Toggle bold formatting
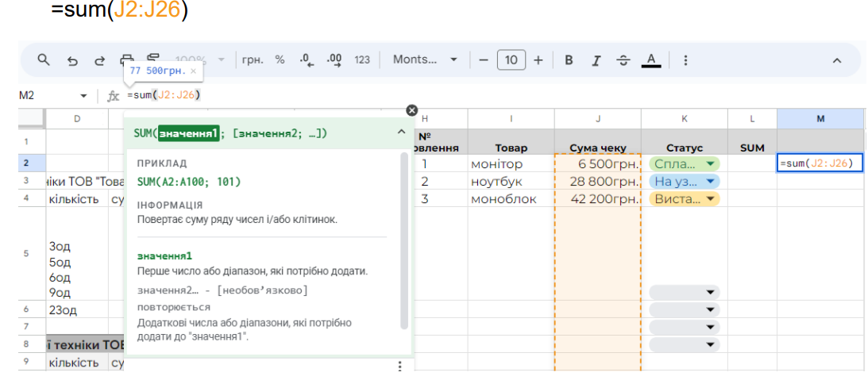This screenshot has width=868, height=380. (x=569, y=60)
